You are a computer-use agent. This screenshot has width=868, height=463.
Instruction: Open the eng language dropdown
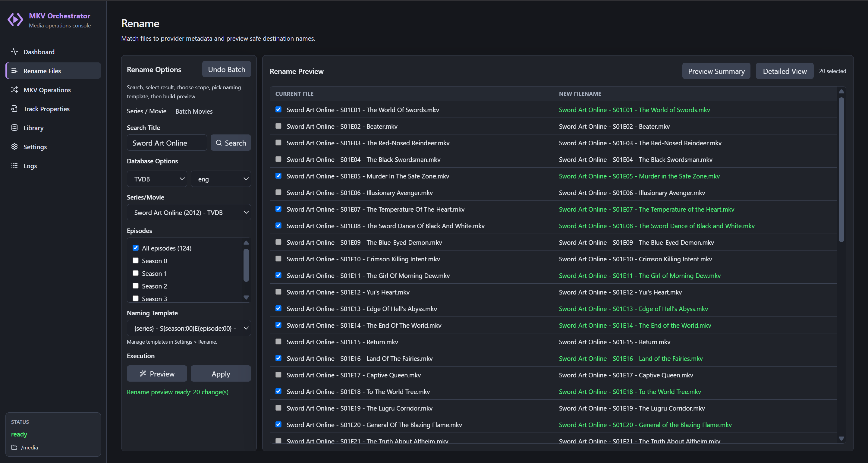click(x=221, y=179)
